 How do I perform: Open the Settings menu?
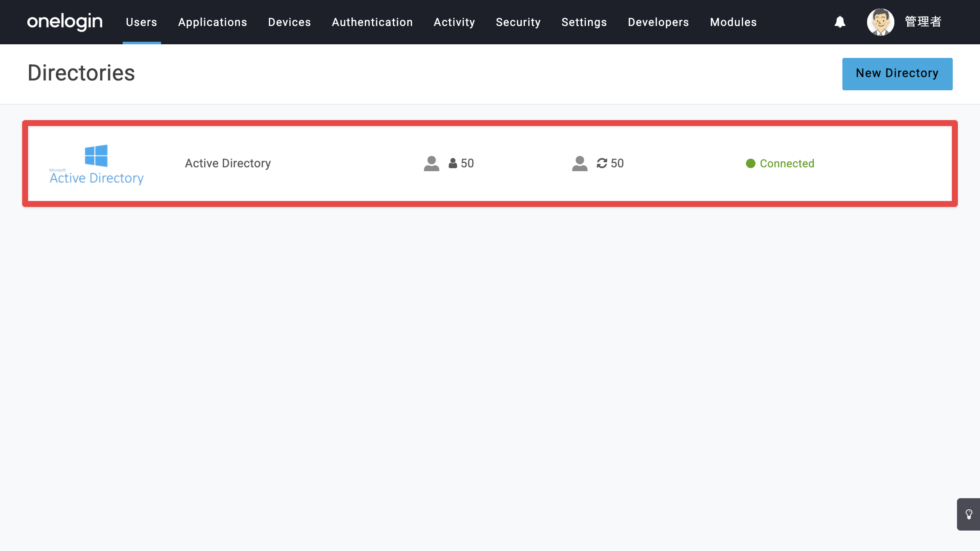pyautogui.click(x=584, y=22)
